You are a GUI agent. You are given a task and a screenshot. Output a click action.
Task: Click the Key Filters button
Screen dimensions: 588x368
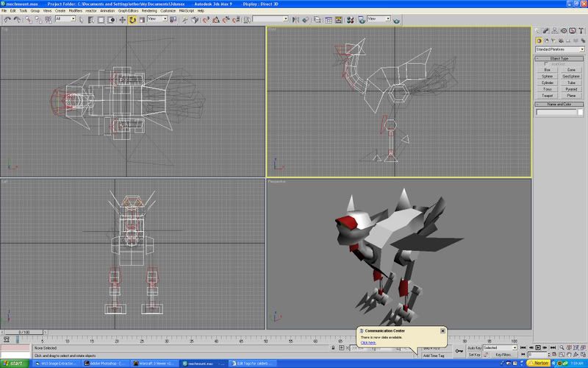pos(503,355)
